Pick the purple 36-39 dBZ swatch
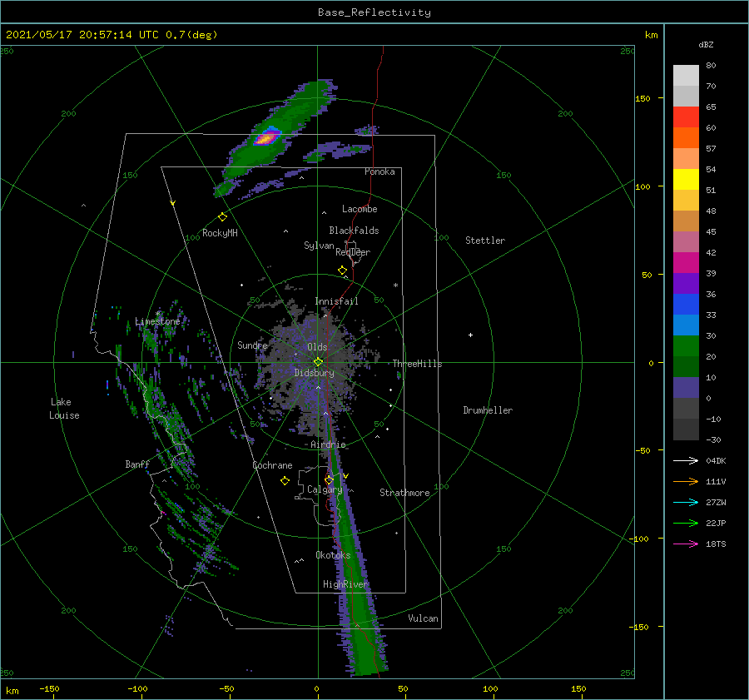 686,284
